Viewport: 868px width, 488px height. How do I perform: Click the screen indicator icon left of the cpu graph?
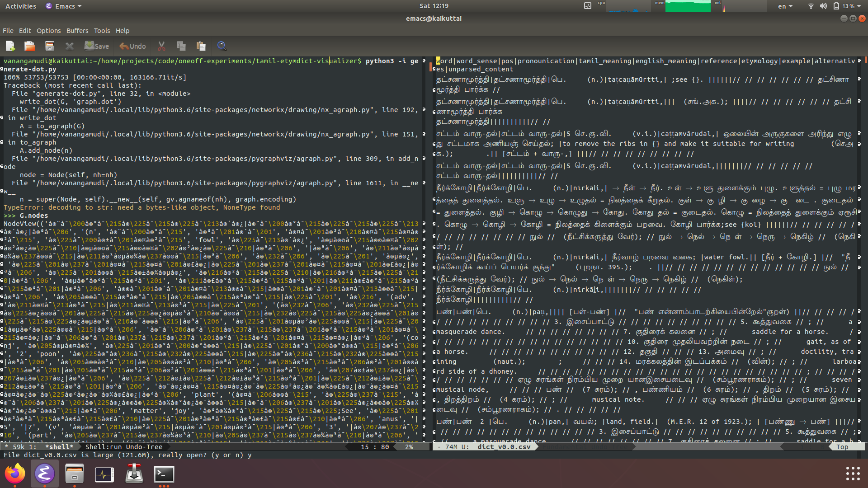click(588, 6)
